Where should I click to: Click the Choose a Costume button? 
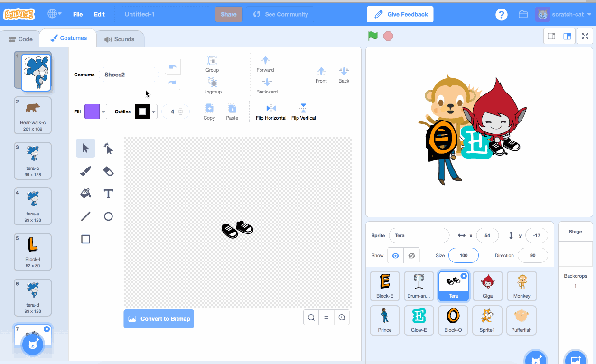click(x=33, y=344)
